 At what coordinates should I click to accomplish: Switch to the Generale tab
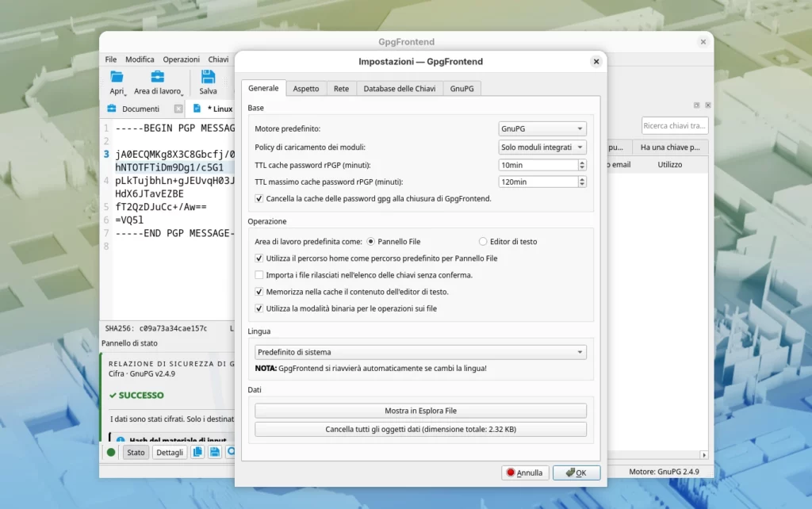(263, 88)
